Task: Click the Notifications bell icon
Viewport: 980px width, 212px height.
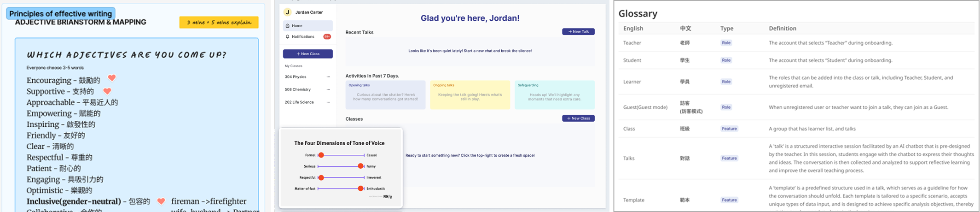Action: (x=288, y=37)
